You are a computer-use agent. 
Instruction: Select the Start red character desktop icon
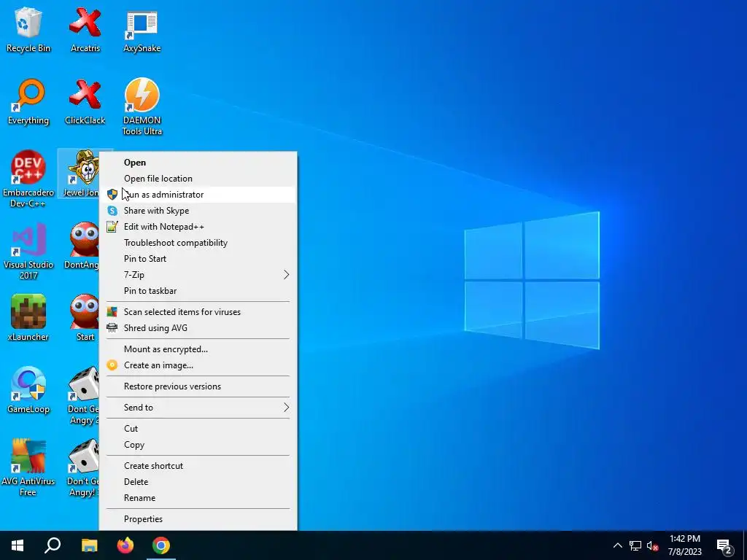click(85, 318)
